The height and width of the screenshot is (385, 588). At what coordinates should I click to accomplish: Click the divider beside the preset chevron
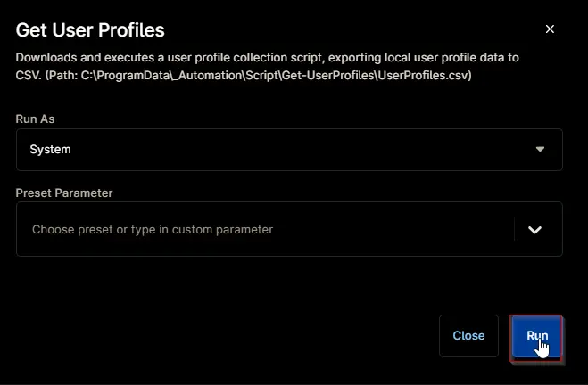(514, 229)
